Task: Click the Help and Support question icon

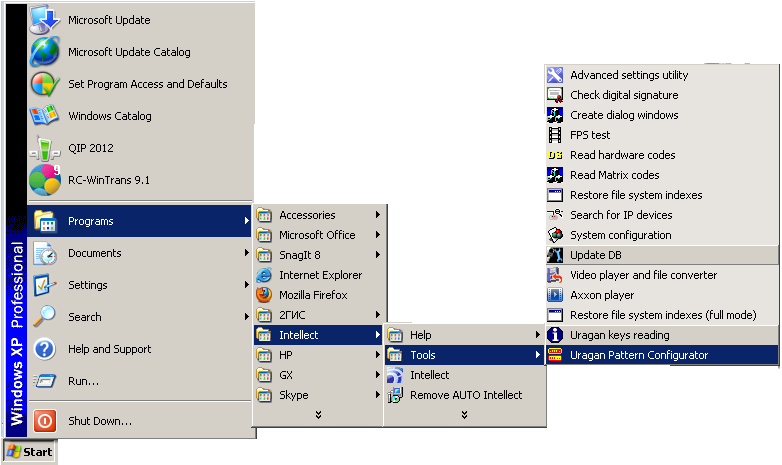Action: [x=44, y=349]
